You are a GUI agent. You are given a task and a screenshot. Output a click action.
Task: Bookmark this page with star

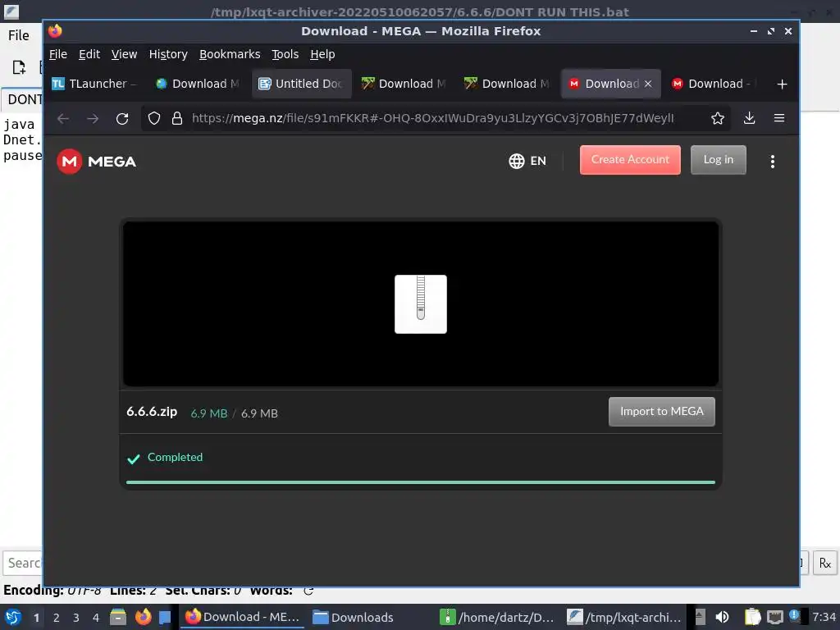tap(717, 118)
